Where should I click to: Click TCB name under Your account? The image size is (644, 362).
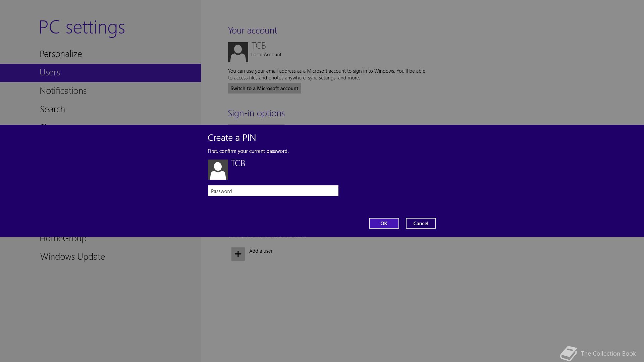tap(259, 46)
